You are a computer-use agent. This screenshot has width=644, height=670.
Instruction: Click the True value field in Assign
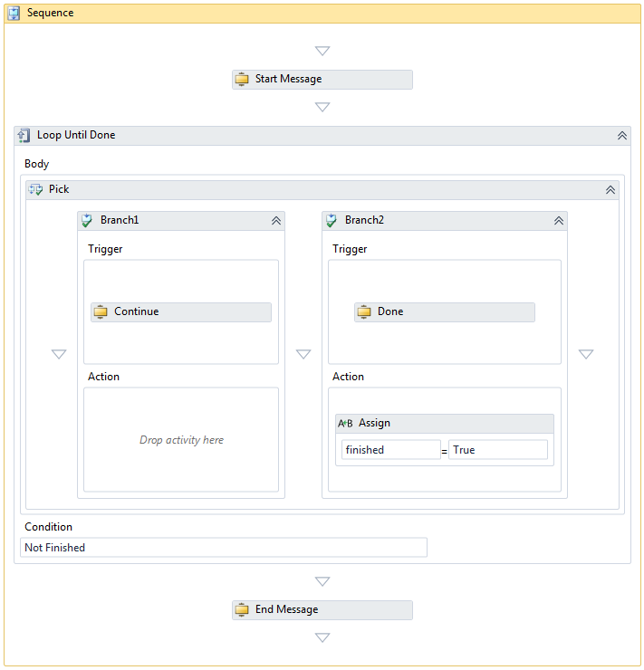tap(497, 450)
